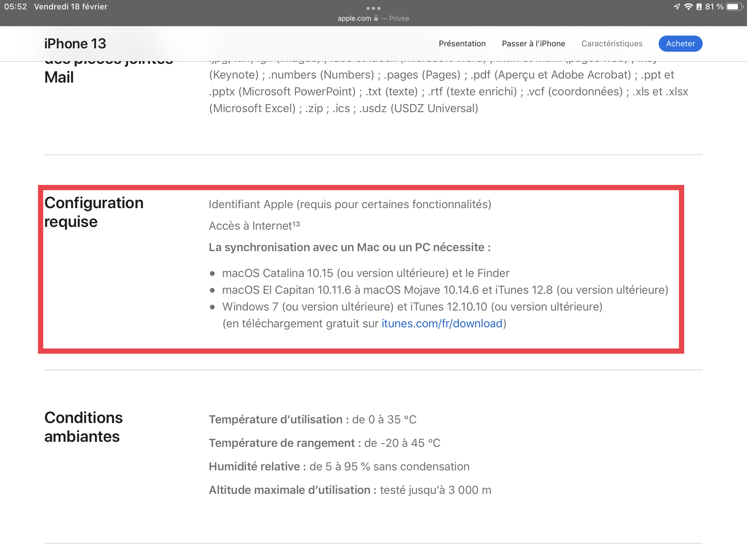Image resolution: width=747 pixels, height=560 pixels.
Task: Tap footnote 13 after Accès à Internet
Action: pos(296,224)
